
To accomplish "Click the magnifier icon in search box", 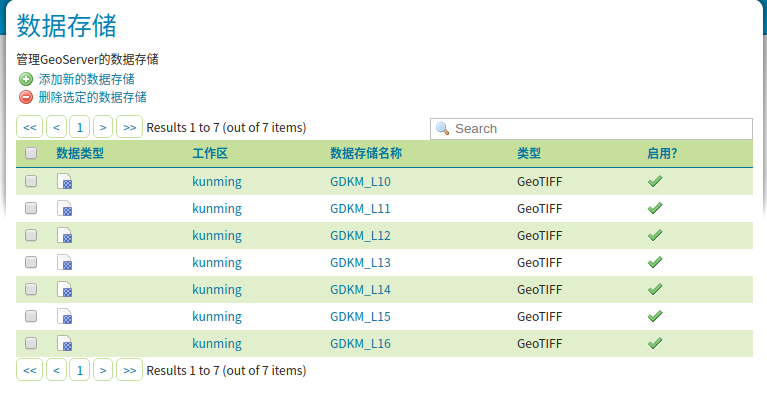I will (443, 129).
